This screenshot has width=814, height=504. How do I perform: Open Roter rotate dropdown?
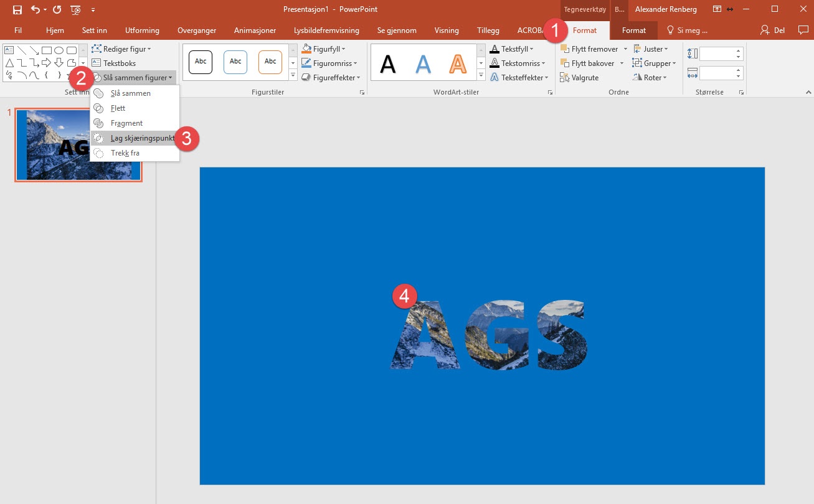650,77
